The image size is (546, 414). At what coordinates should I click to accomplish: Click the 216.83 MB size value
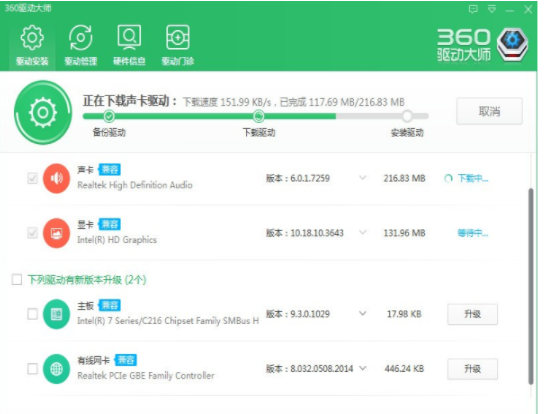(404, 178)
